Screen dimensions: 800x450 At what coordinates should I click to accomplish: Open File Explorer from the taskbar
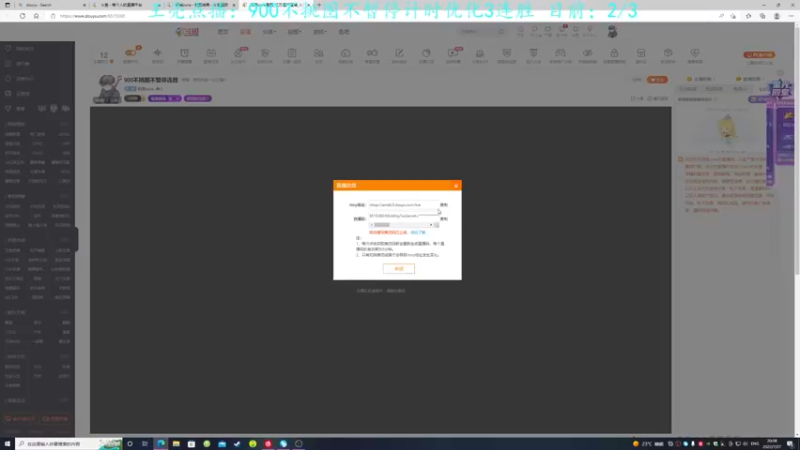click(176, 444)
